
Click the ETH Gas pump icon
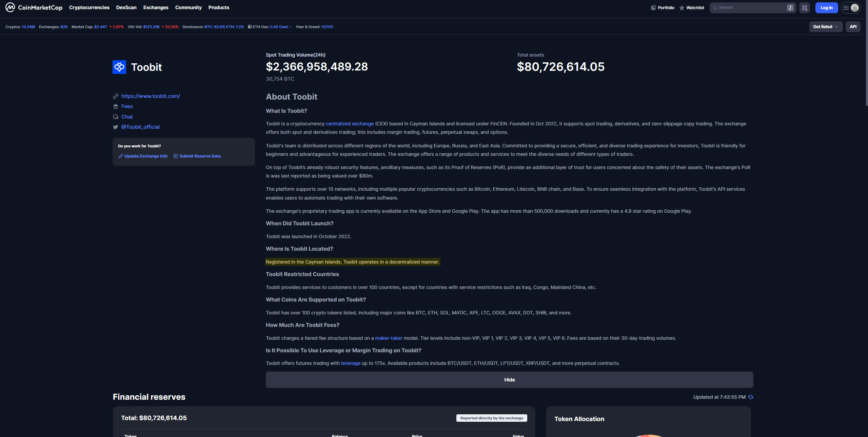click(250, 27)
